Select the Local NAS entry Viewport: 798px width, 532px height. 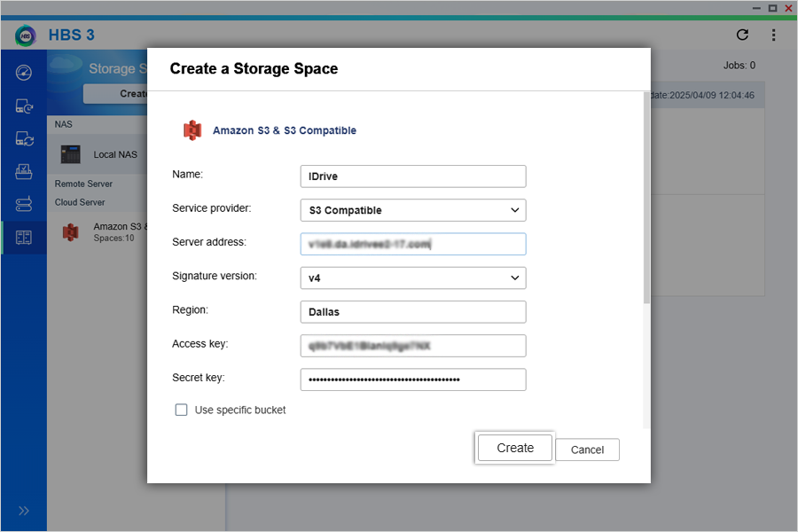(x=98, y=154)
